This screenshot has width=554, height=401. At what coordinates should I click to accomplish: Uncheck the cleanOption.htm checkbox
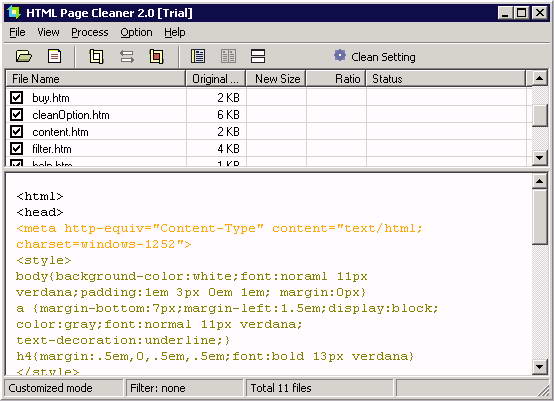(16, 114)
